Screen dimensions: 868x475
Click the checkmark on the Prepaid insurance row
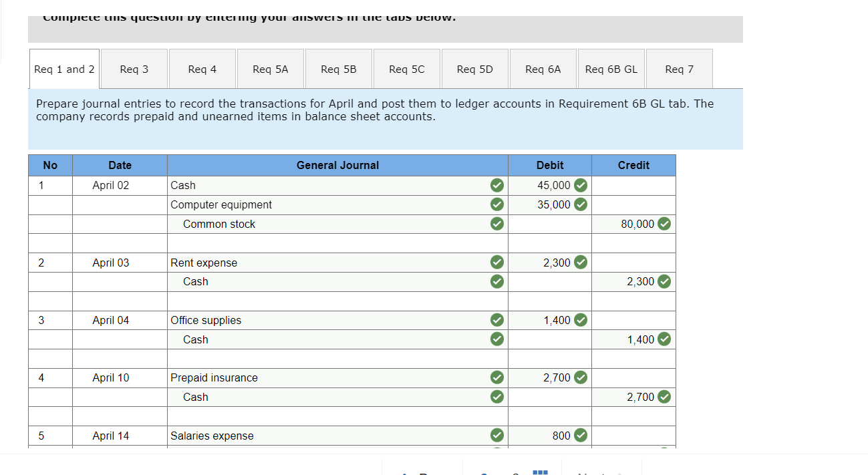pyautogui.click(x=496, y=377)
